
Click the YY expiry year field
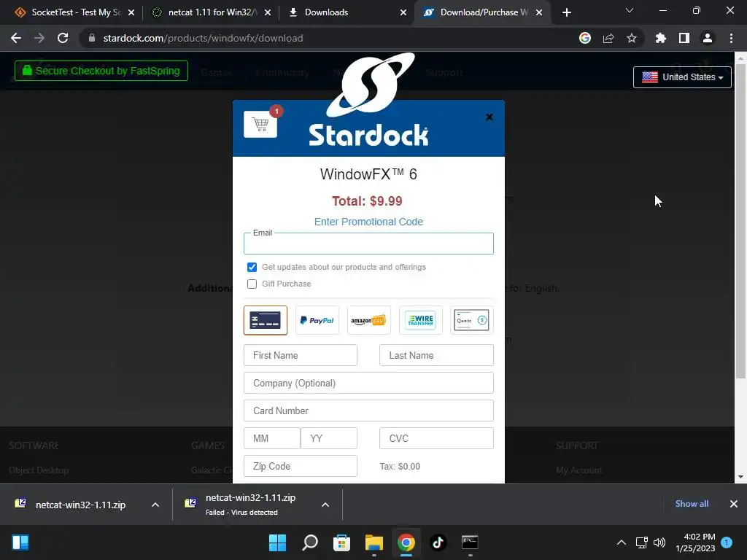(x=329, y=438)
